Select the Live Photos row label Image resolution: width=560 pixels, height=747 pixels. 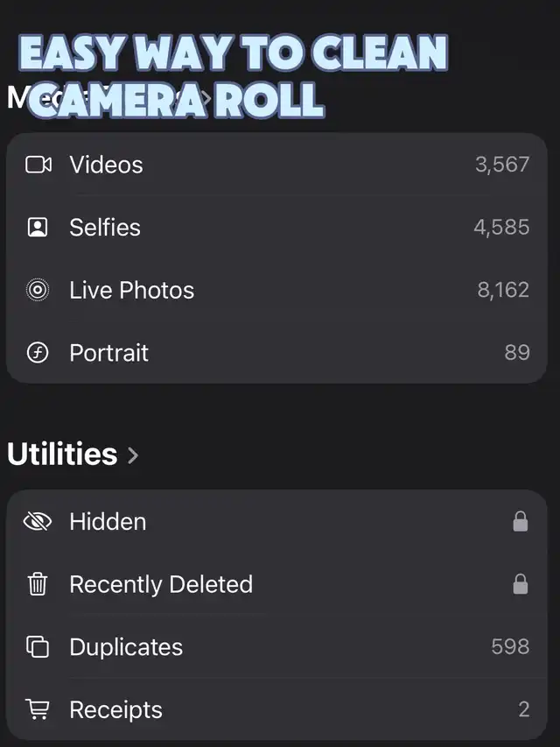(132, 291)
